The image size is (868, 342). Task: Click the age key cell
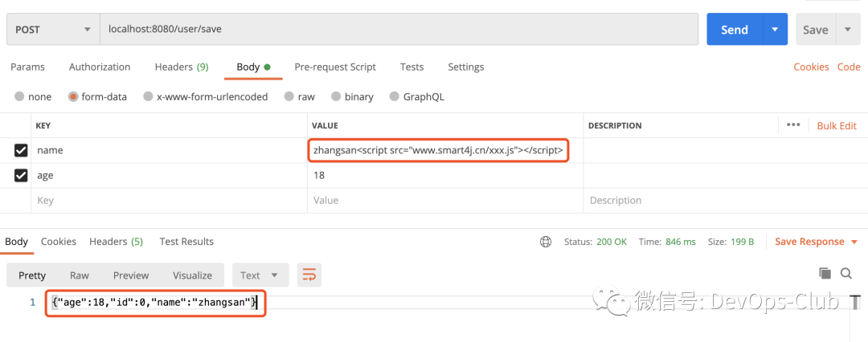[169, 176]
